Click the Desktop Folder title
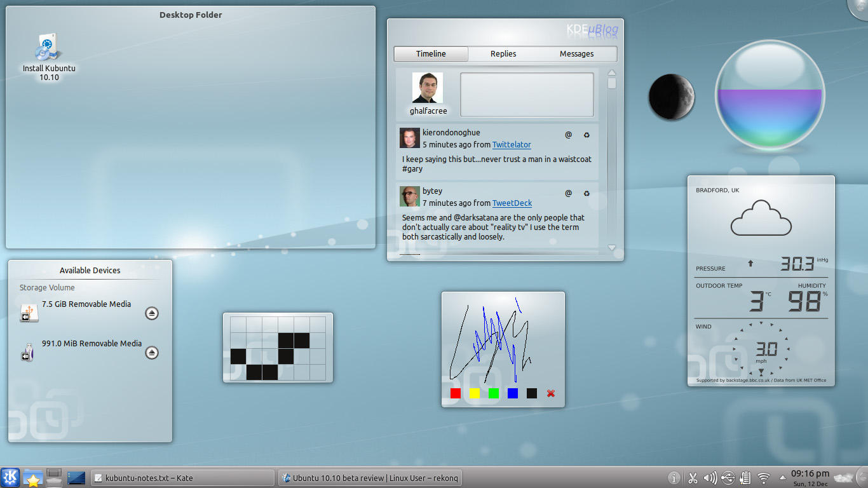 (x=191, y=15)
